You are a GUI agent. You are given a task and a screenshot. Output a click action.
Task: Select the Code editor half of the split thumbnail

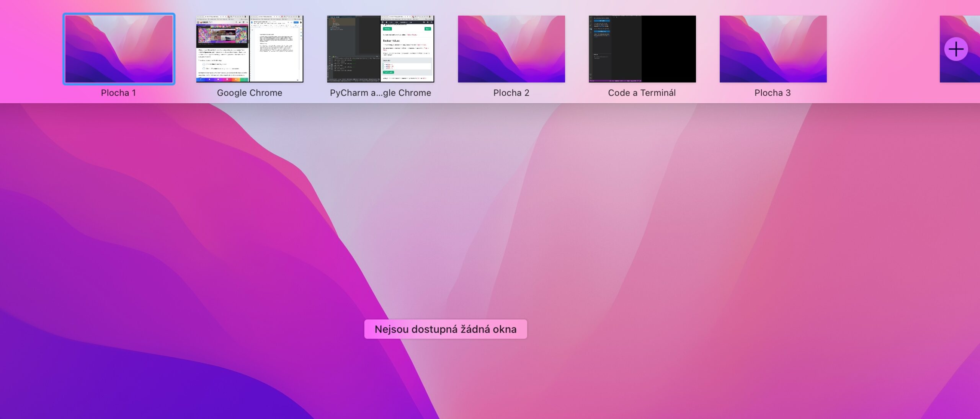coord(615,49)
